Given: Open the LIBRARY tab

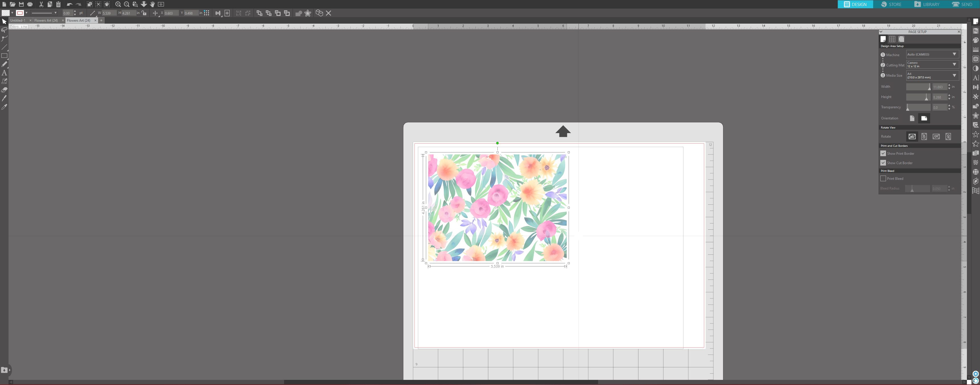Looking at the screenshot, I should point(926,4).
